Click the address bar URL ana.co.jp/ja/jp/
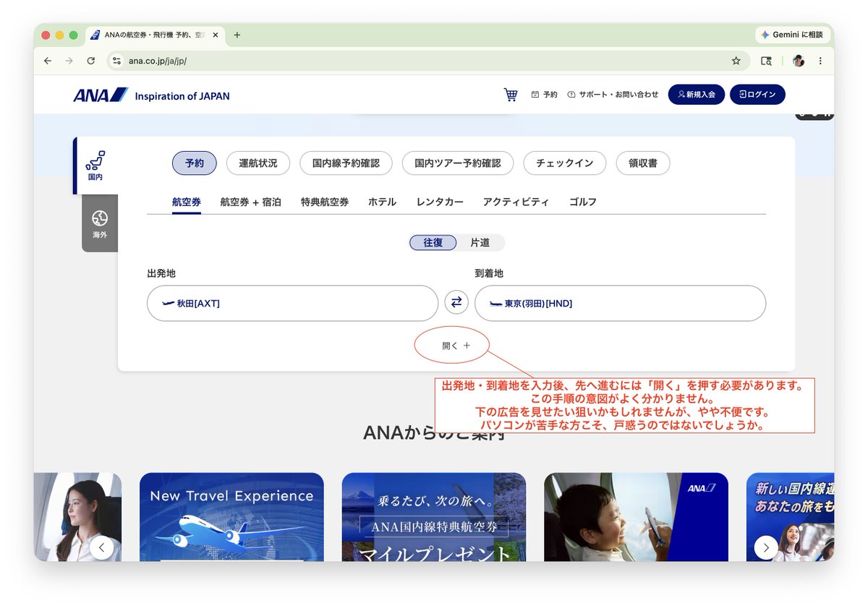 (x=158, y=61)
